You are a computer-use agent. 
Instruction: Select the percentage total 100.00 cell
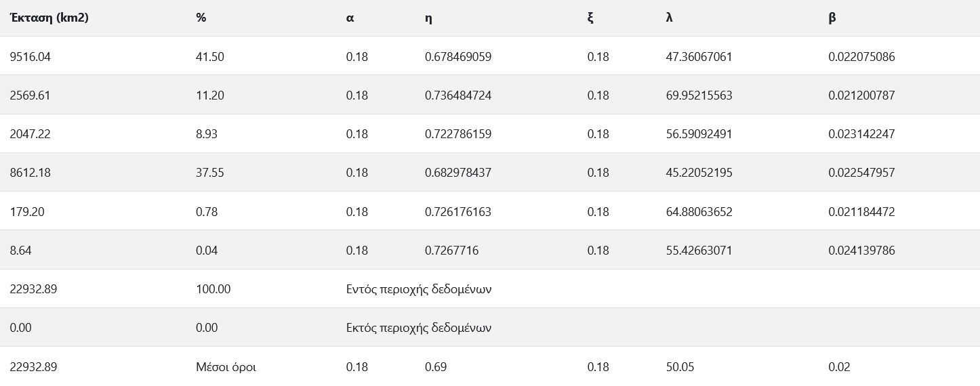[x=213, y=289]
